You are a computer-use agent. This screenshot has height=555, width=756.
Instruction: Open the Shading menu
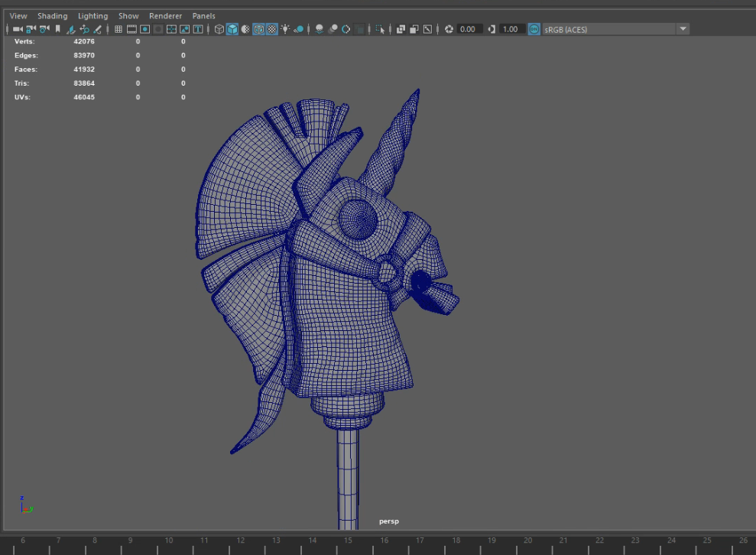click(52, 15)
